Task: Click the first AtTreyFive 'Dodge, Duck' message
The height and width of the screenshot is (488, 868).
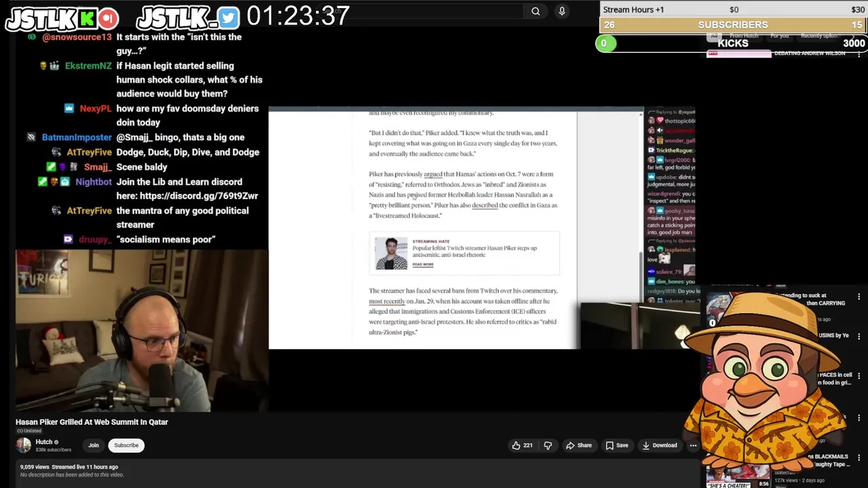Action: pos(188,152)
